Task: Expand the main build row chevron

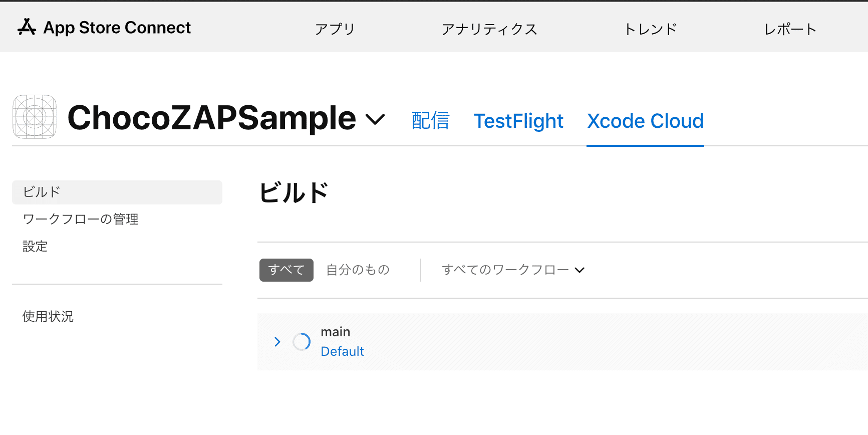Action: coord(277,342)
